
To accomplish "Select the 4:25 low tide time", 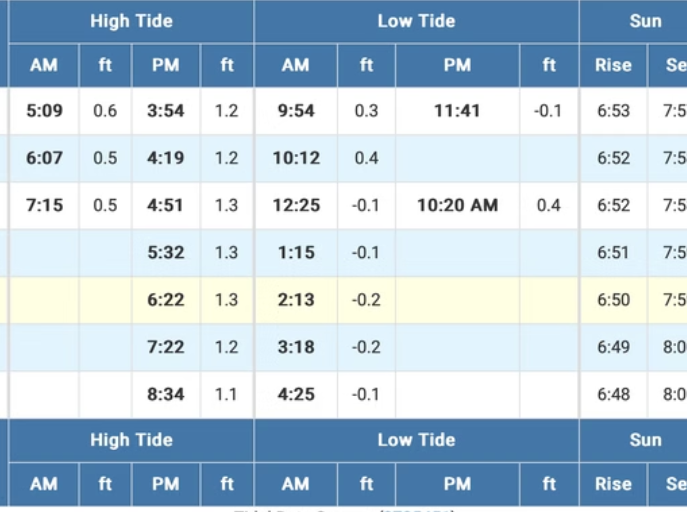I will point(296,395).
